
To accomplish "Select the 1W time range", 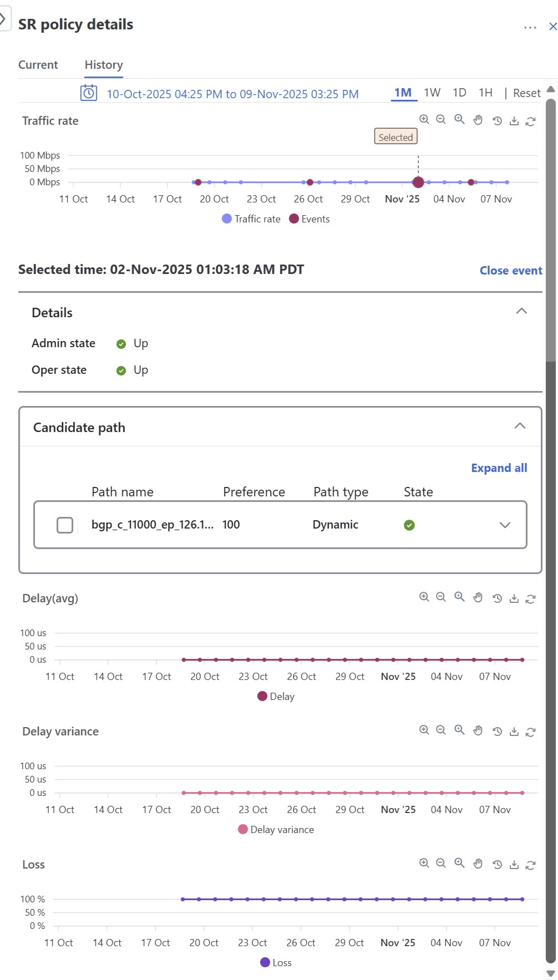I will [x=432, y=93].
